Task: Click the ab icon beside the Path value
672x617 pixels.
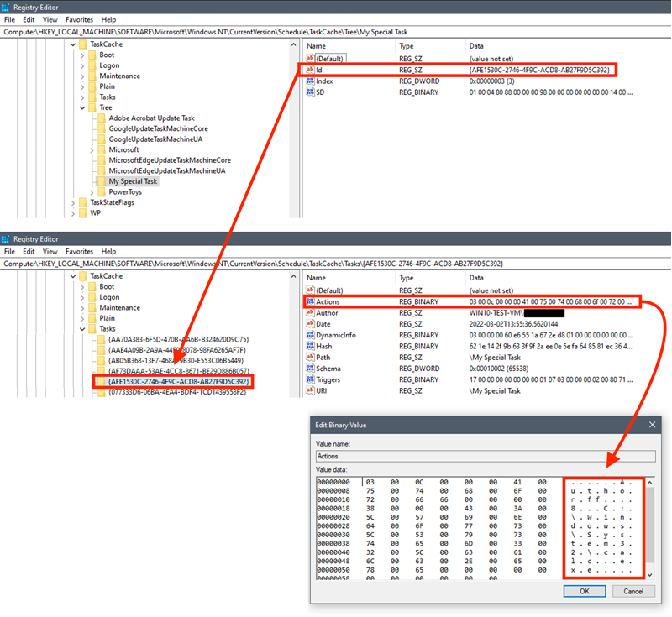Action: tap(310, 357)
